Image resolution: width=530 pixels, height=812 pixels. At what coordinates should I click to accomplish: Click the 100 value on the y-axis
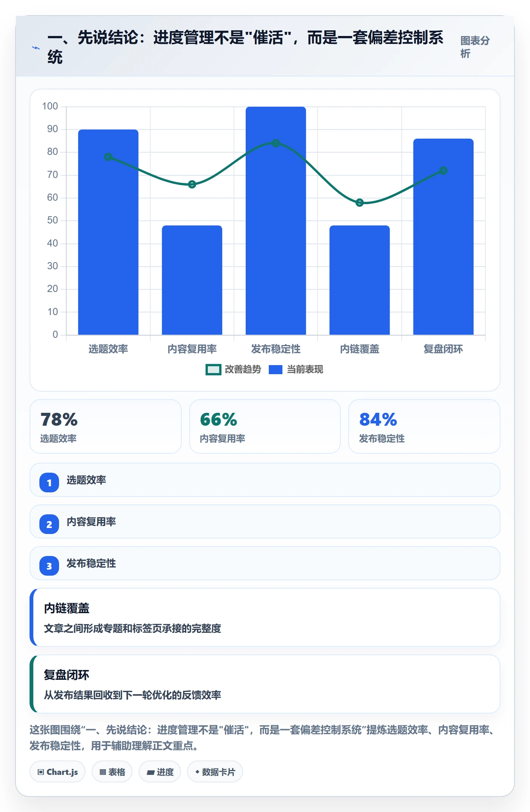click(x=50, y=106)
